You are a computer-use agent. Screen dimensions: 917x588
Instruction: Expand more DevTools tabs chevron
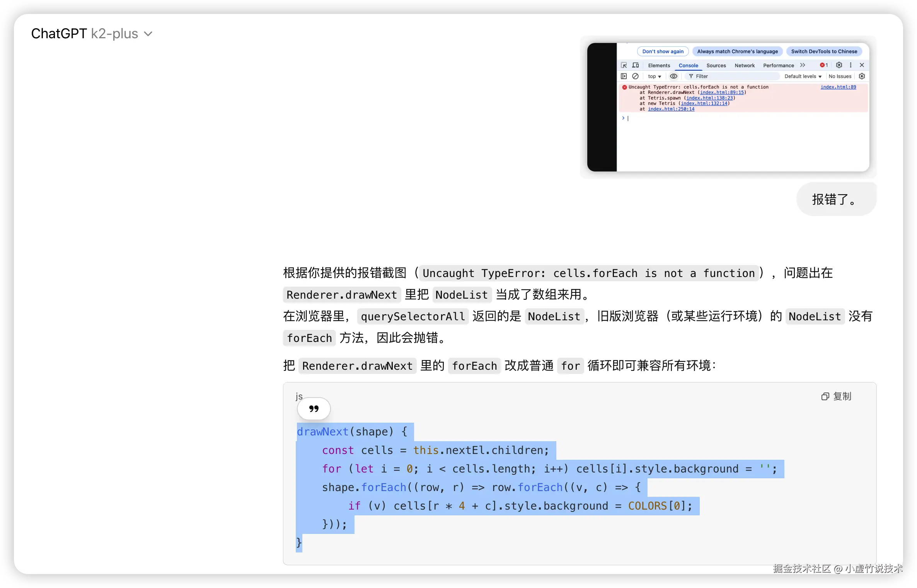click(x=803, y=65)
